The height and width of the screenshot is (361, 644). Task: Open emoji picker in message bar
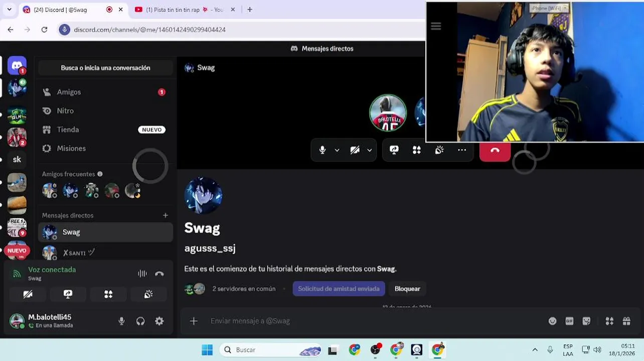552,321
